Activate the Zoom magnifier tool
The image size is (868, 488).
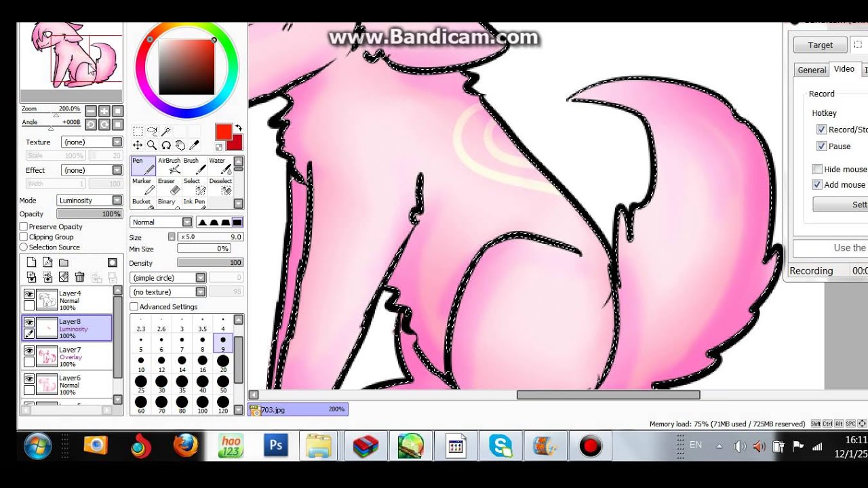point(152,145)
